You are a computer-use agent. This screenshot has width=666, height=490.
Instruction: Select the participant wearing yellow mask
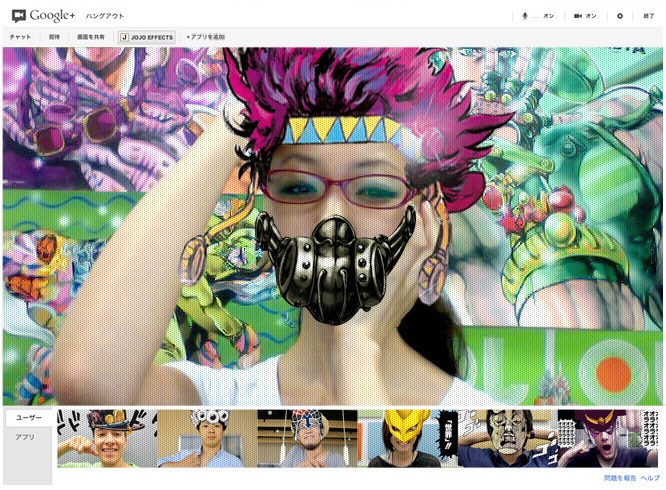click(407, 438)
